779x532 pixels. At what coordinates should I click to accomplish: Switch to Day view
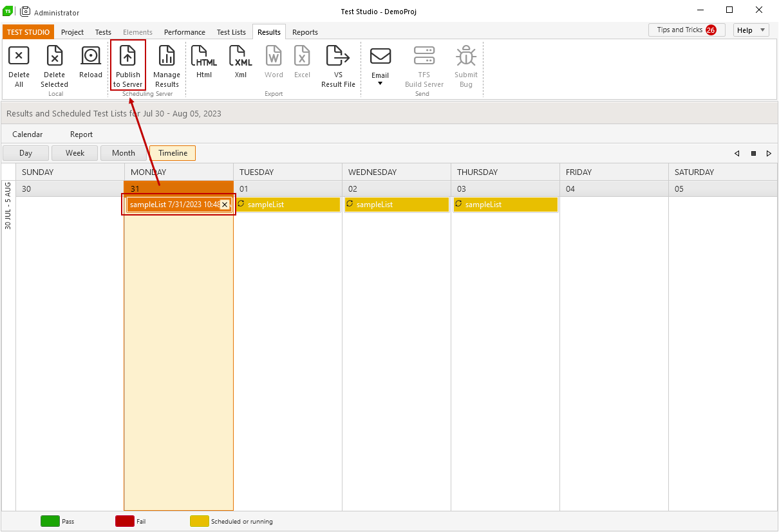click(x=26, y=153)
